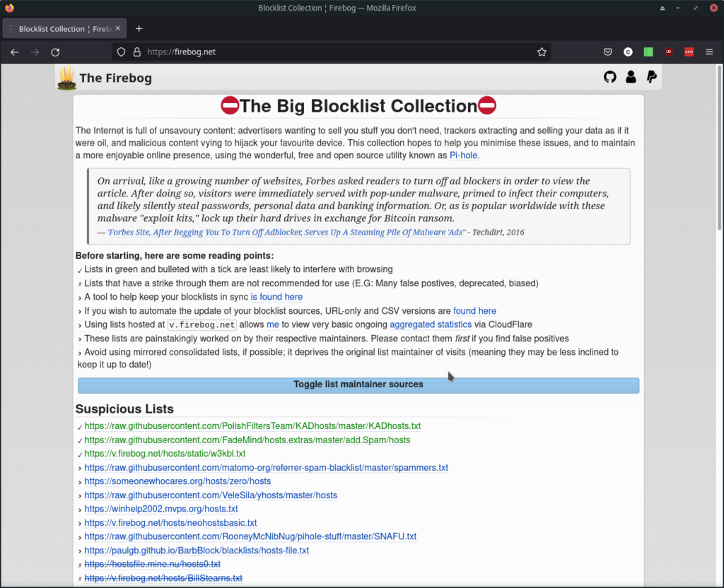The width and height of the screenshot is (724, 588).
Task: Open tracking protection shield icon
Action: (121, 52)
